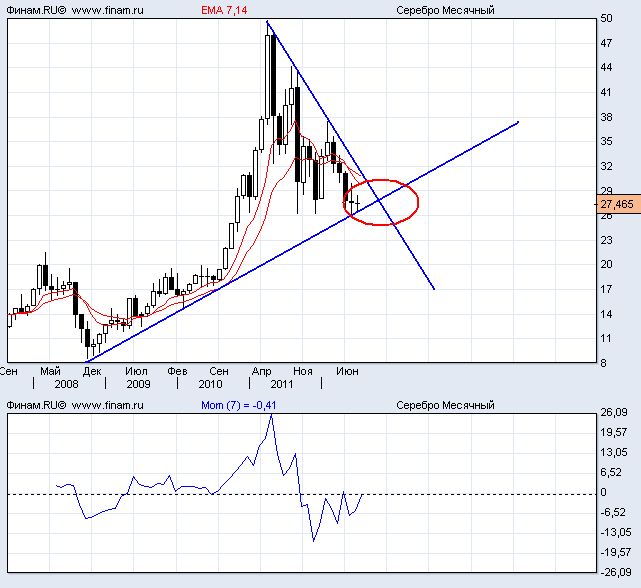Screen dimensions: 641x588
Task: Click momentum axis value 6,52
Action: coord(611,472)
